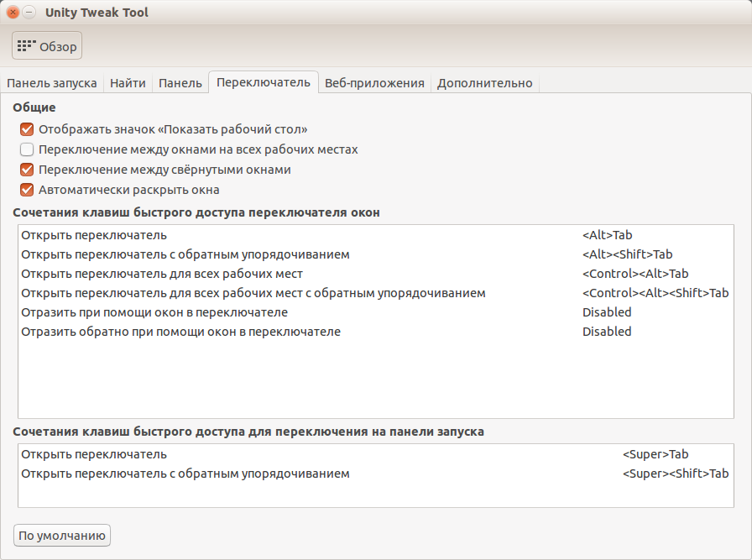Click Disabled shortcut for Отразить при помощи окон

(x=607, y=312)
